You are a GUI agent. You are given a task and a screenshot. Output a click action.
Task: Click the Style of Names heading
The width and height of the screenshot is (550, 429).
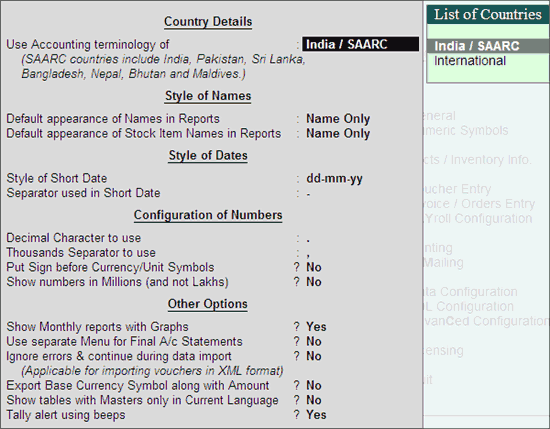tap(208, 96)
